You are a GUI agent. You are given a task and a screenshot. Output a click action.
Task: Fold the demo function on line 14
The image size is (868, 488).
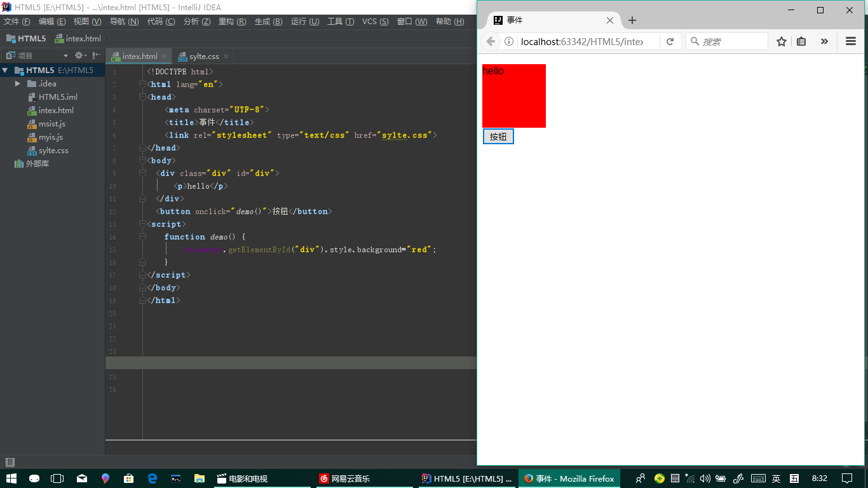143,237
